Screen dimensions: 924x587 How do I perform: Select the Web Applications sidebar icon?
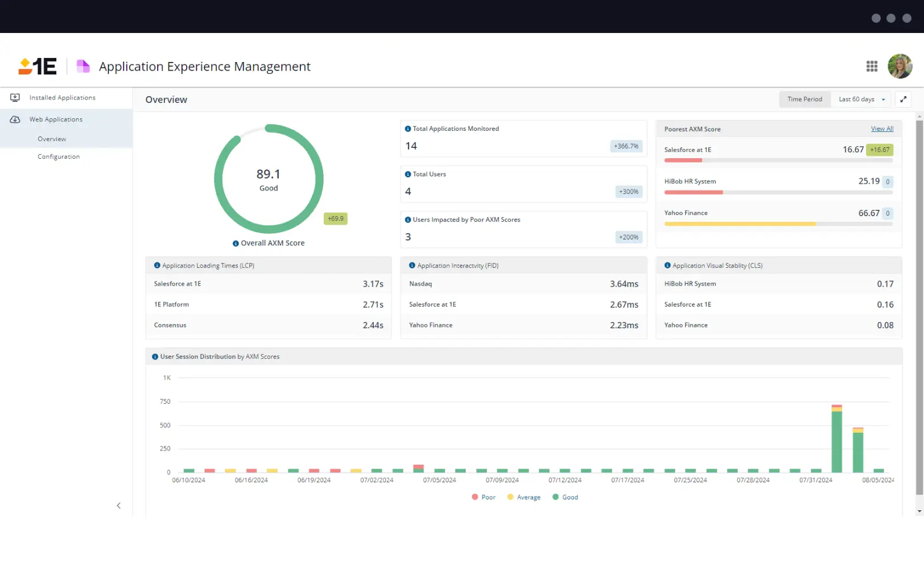(x=15, y=119)
